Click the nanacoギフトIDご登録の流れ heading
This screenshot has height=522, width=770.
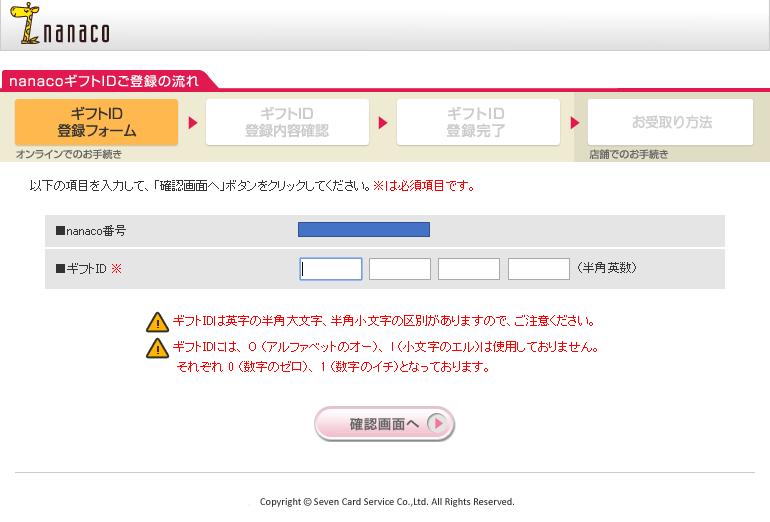[x=104, y=81]
